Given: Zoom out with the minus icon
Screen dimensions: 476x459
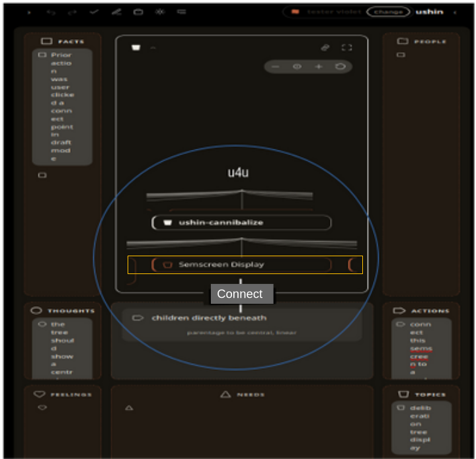Looking at the screenshot, I should [275, 67].
